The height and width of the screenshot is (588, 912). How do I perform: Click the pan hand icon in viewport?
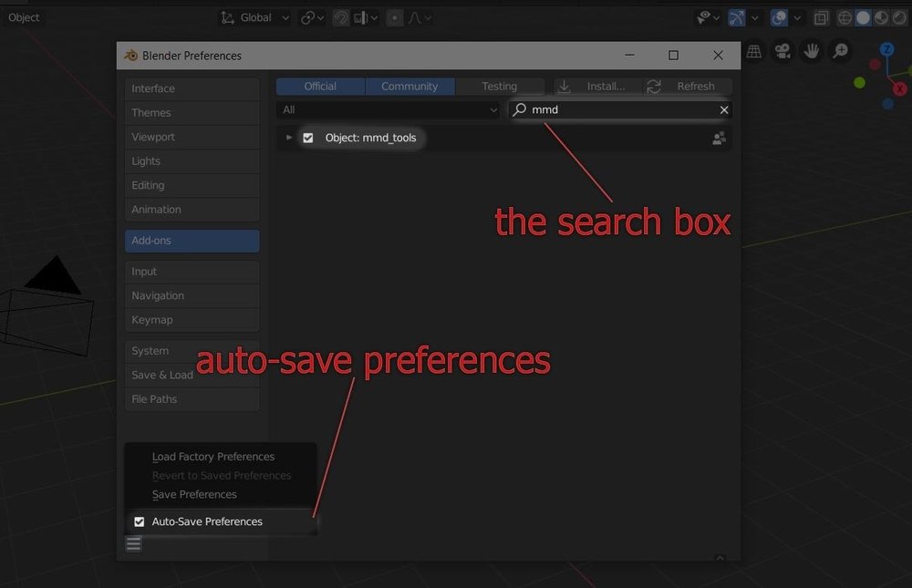click(811, 52)
